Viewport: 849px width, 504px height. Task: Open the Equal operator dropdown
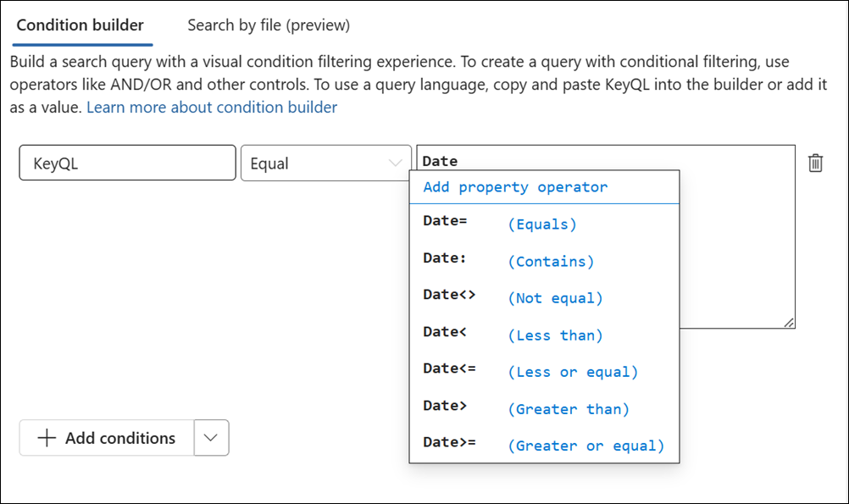click(x=326, y=163)
